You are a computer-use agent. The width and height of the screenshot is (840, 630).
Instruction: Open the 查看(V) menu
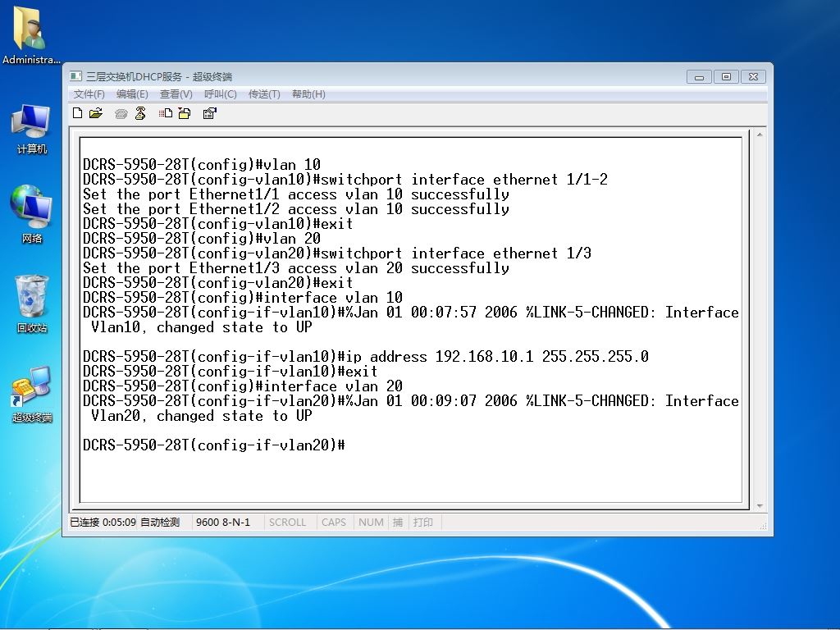(x=176, y=94)
